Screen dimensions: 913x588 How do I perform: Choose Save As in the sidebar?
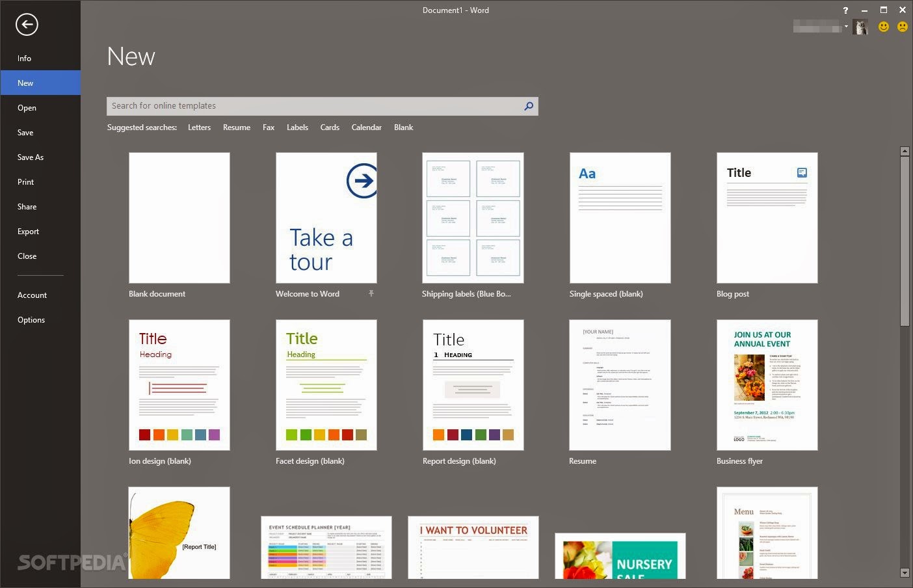point(40,157)
